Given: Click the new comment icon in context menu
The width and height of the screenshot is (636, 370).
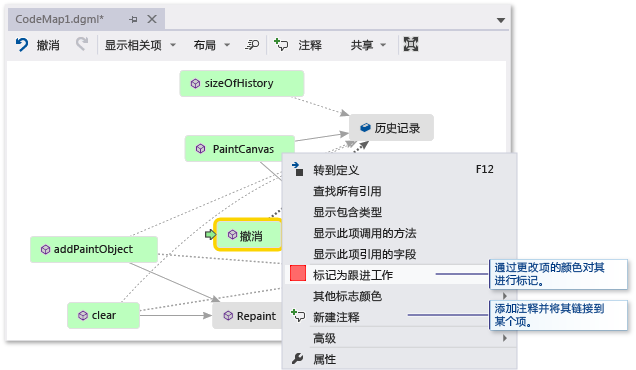Looking at the screenshot, I should [298, 315].
